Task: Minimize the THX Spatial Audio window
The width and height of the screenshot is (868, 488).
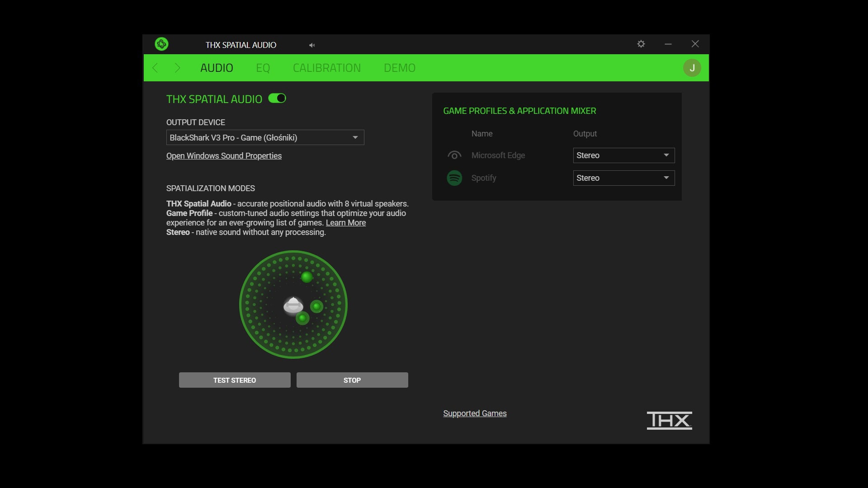Action: [668, 44]
